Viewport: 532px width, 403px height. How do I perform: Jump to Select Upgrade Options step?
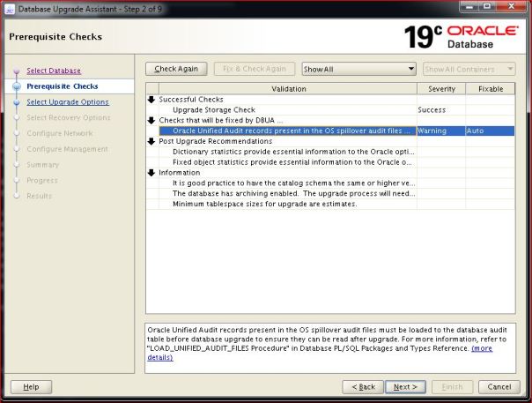67,102
